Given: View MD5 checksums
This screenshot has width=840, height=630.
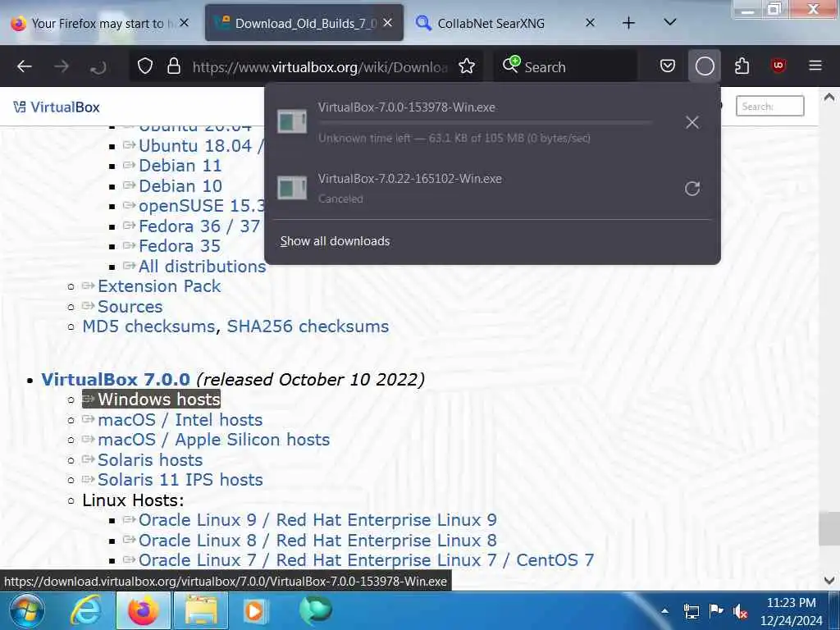Looking at the screenshot, I should (149, 326).
